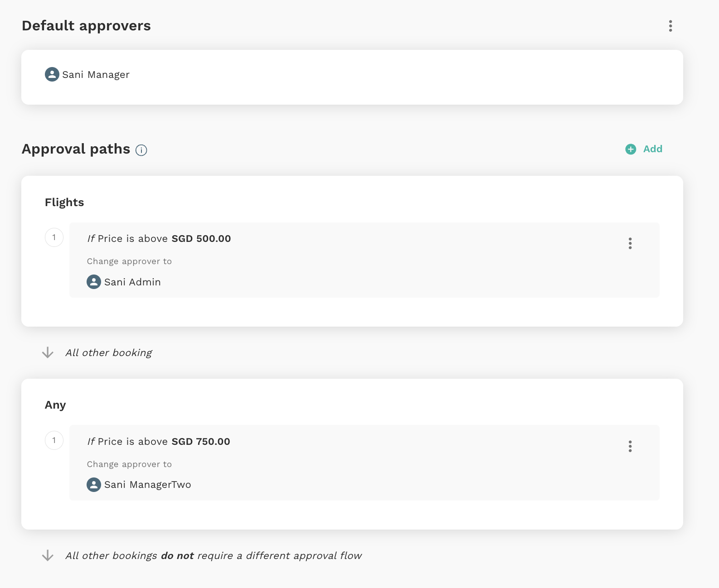
Task: Click the Approval paths info icon
Action: point(141,150)
